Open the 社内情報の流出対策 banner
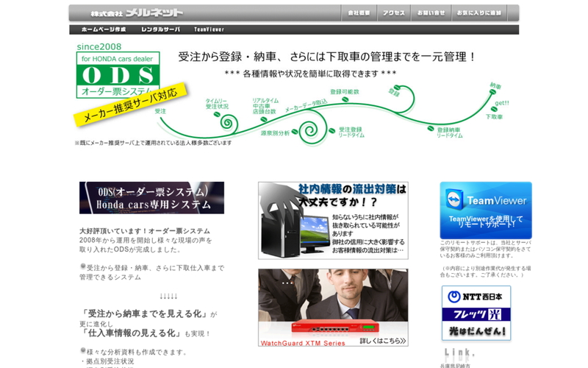The width and height of the screenshot is (588, 368). click(333, 220)
